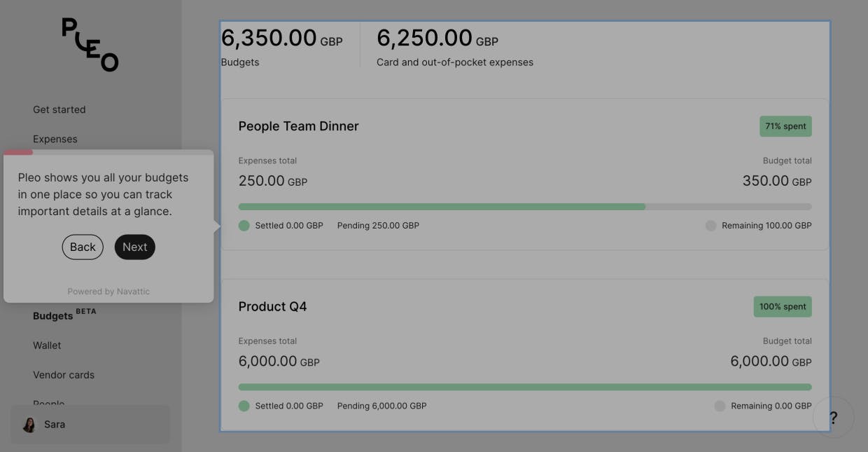Select the Budgets BETA menu item
Screen dimensions: 868x452
[x=53, y=316]
